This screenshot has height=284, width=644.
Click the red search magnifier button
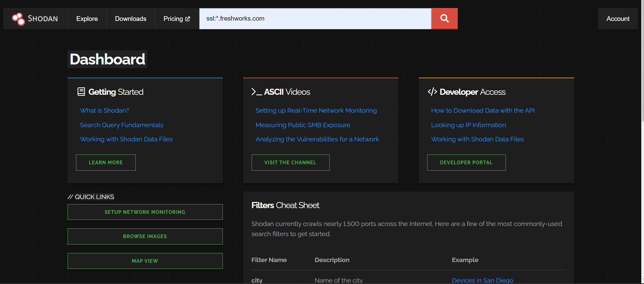point(444,19)
